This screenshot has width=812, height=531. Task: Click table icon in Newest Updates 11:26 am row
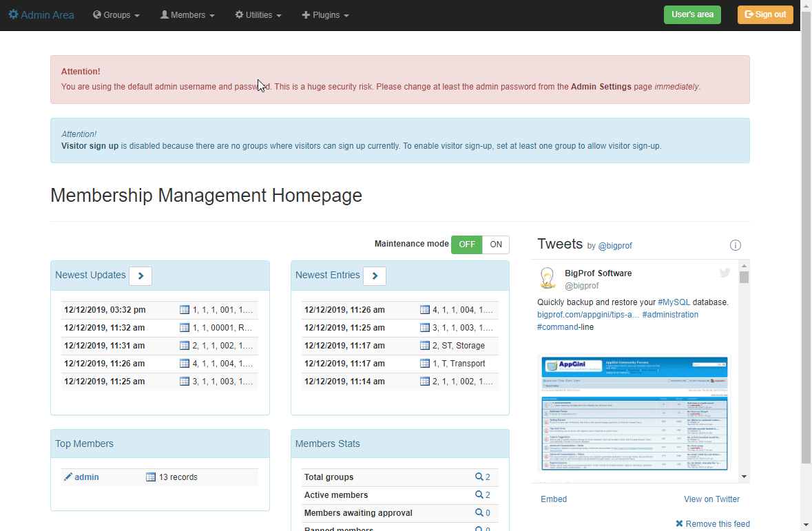185,363
